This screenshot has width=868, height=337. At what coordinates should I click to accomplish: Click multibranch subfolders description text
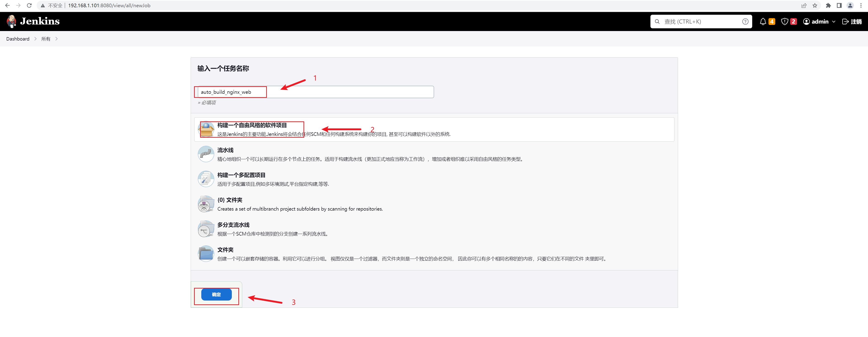point(300,209)
